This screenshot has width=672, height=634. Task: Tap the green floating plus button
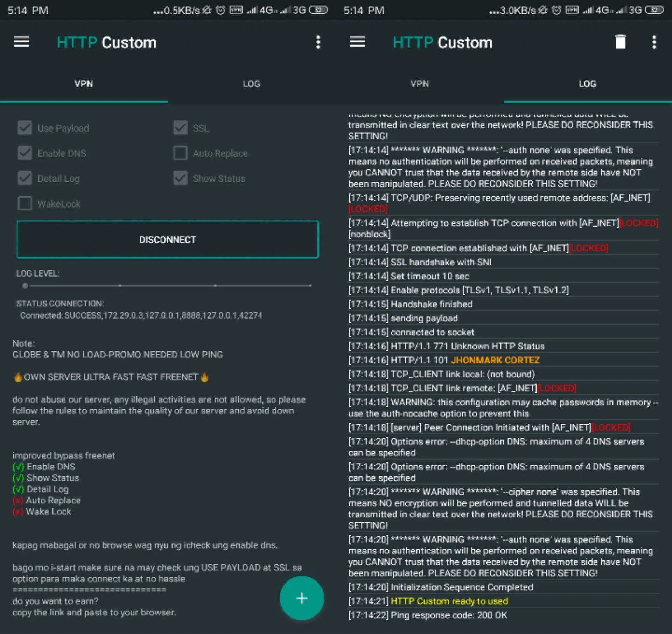pyautogui.click(x=302, y=598)
